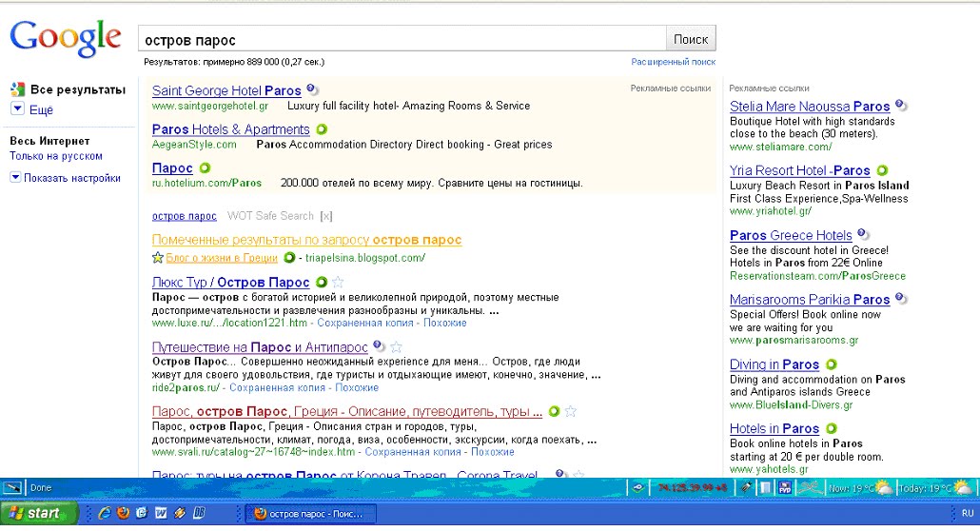Click the green WOT circle beside the svali.ru result title
The height and width of the screenshot is (531, 980).
[x=554, y=411]
